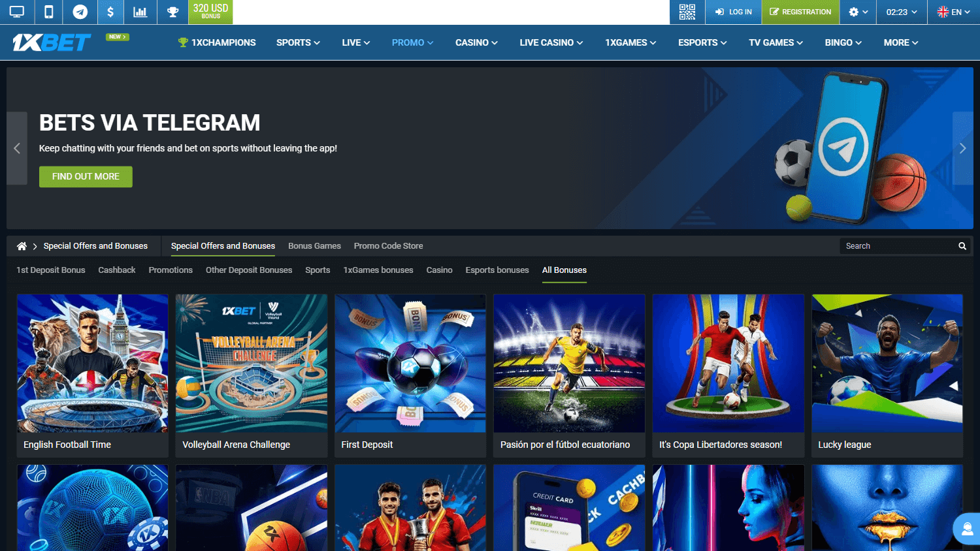The height and width of the screenshot is (551, 980).
Task: Open the EN language selector
Action: [954, 12]
